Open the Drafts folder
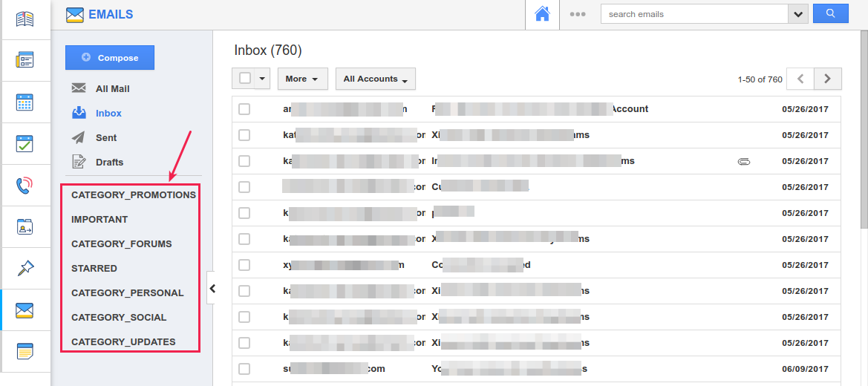 [x=110, y=163]
